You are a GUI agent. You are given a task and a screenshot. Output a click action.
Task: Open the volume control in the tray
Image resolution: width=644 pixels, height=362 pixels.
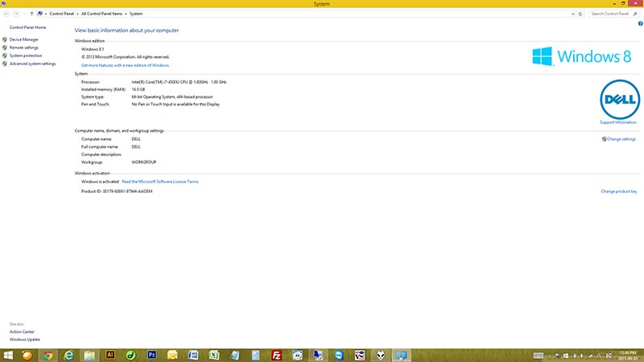click(582, 356)
